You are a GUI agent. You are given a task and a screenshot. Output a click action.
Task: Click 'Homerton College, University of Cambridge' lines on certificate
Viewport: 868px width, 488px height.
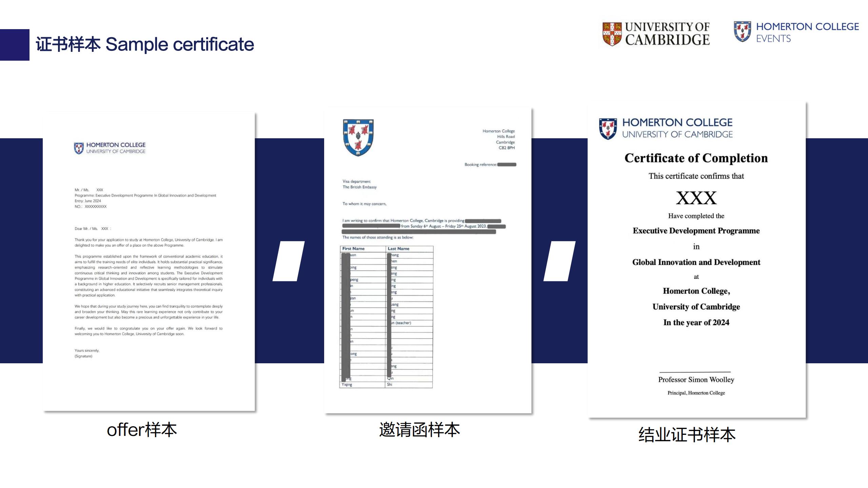click(696, 299)
